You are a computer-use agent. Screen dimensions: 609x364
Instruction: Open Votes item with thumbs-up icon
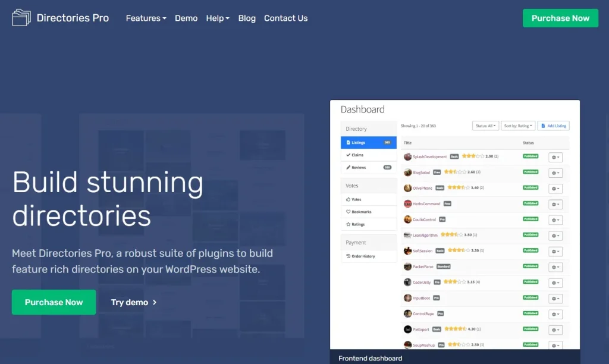[369, 199]
